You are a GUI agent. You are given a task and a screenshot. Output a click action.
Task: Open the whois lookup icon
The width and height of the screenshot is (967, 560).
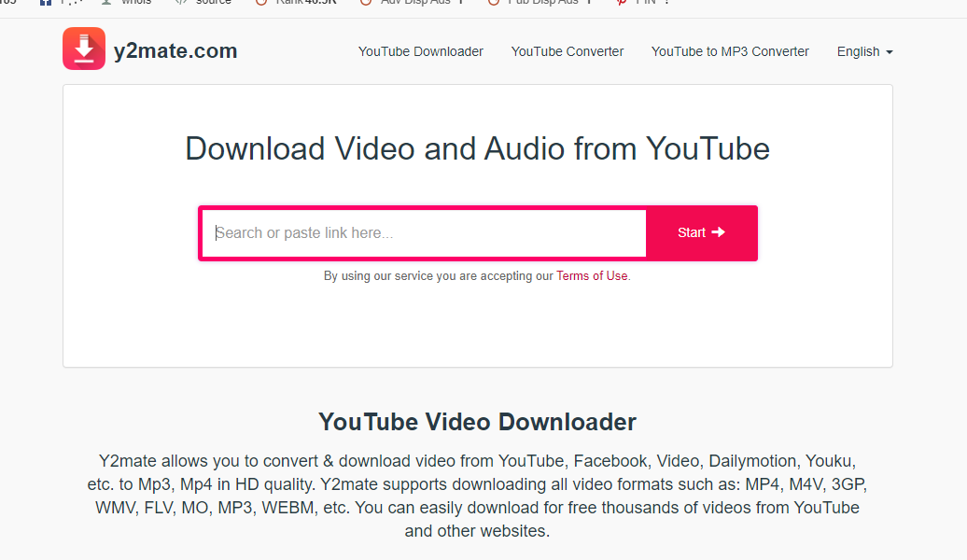105,3
